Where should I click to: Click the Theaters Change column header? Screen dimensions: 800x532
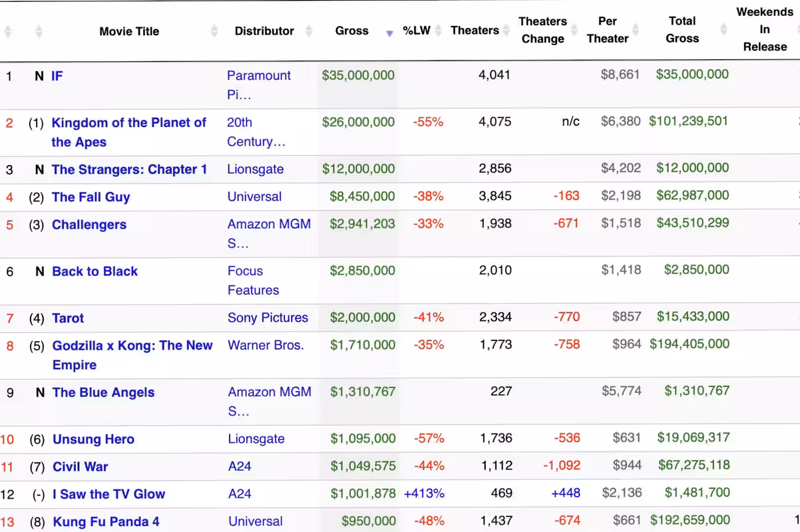point(543,30)
